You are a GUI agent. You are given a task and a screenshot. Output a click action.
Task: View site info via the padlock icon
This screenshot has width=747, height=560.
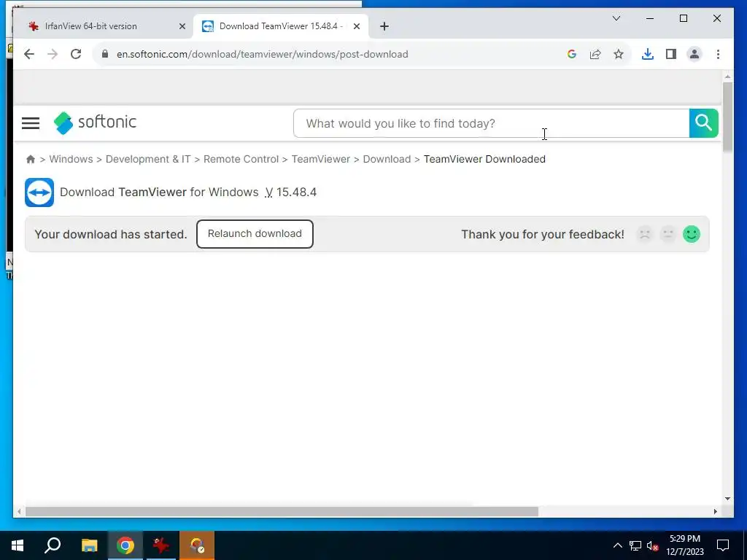tap(105, 54)
